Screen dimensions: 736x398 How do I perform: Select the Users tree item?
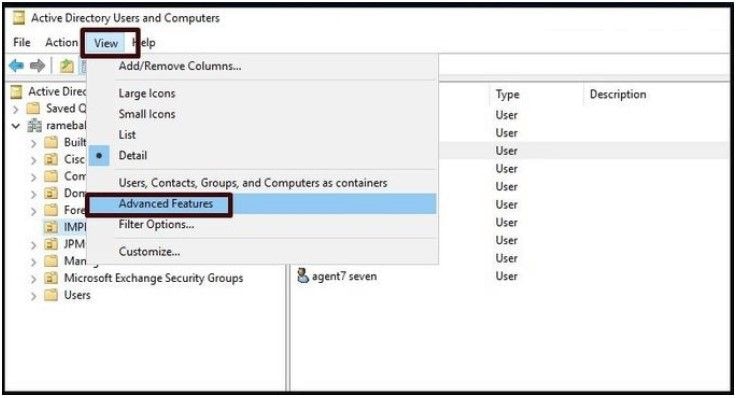coord(77,295)
